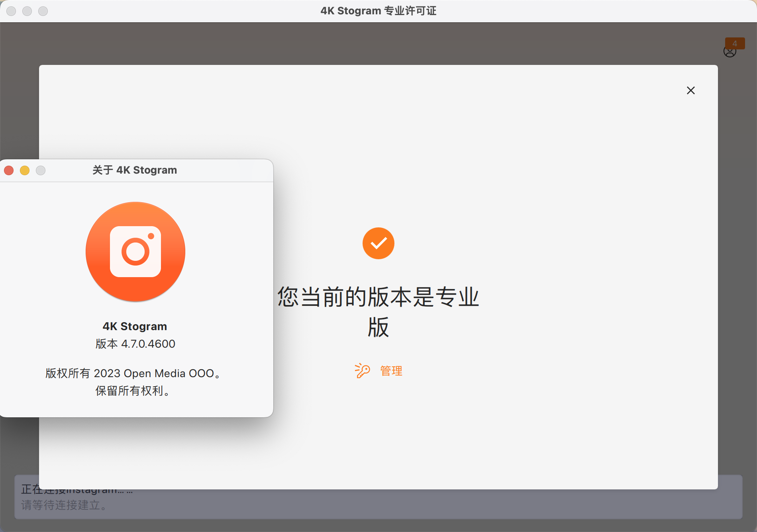The image size is (757, 532).
Task: Click the main window's gray close button
Action: 11,11
